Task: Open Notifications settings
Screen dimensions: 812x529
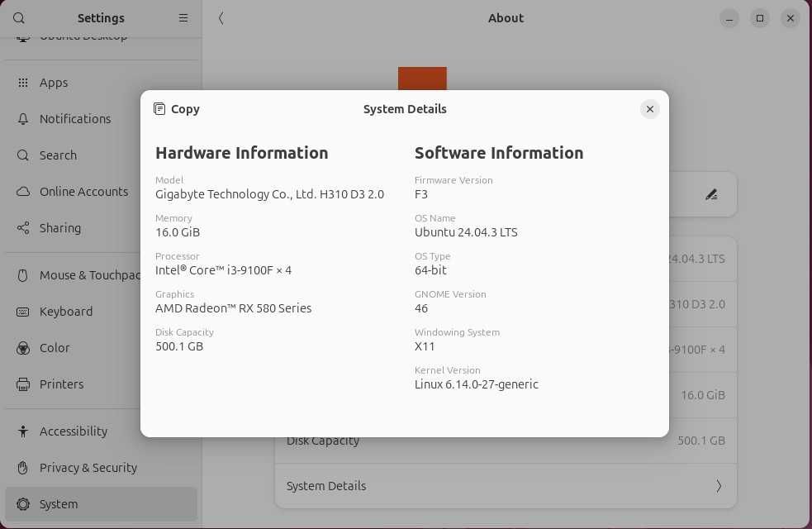Action: (101, 119)
